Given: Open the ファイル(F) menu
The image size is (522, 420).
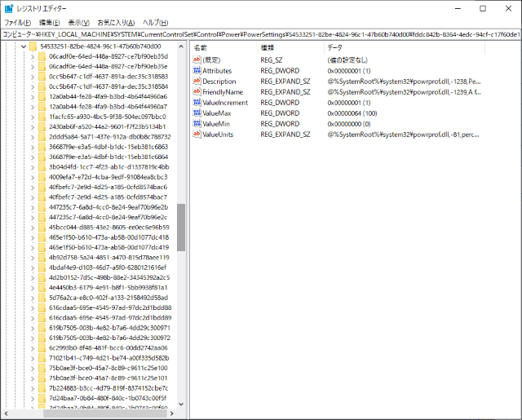Looking at the screenshot, I should pos(17,22).
